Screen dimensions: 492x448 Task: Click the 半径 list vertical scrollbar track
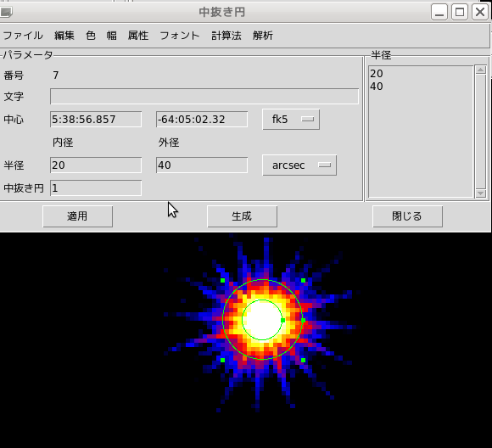(x=480, y=132)
